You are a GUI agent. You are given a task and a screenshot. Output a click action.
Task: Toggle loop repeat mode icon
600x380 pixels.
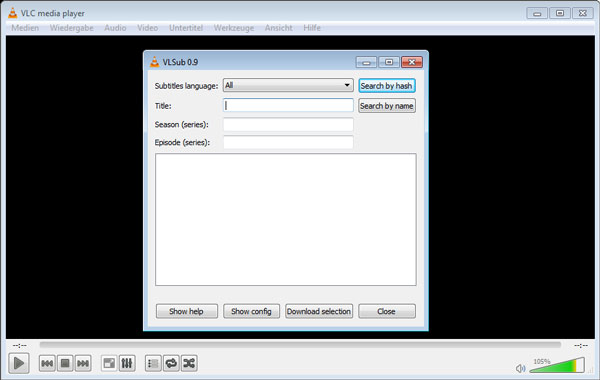171,363
